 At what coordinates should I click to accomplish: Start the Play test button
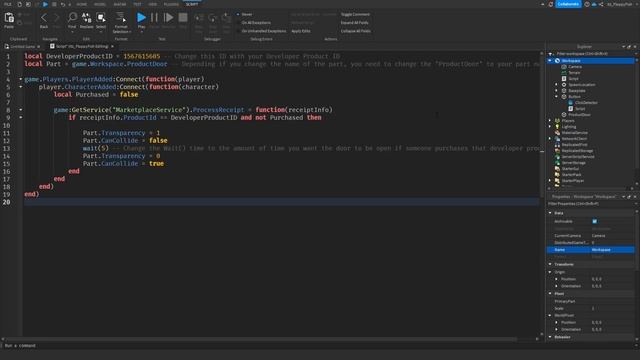pyautogui.click(x=141, y=17)
